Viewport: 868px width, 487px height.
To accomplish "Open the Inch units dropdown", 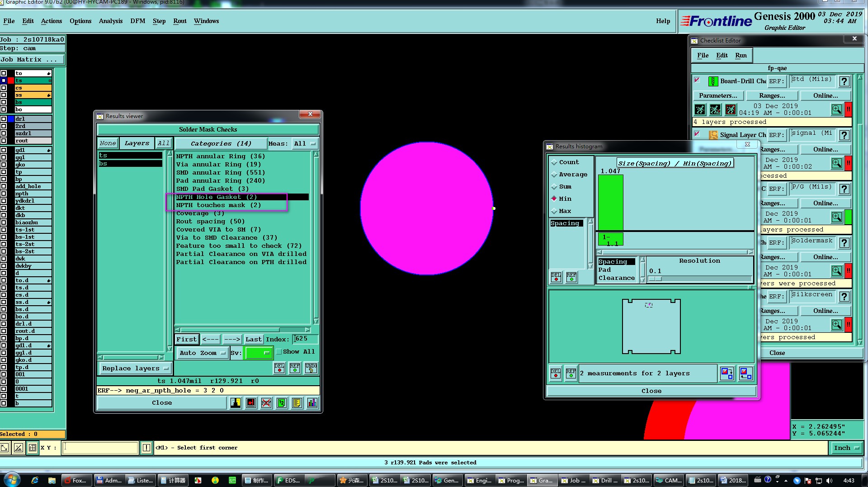I will pyautogui.click(x=846, y=448).
